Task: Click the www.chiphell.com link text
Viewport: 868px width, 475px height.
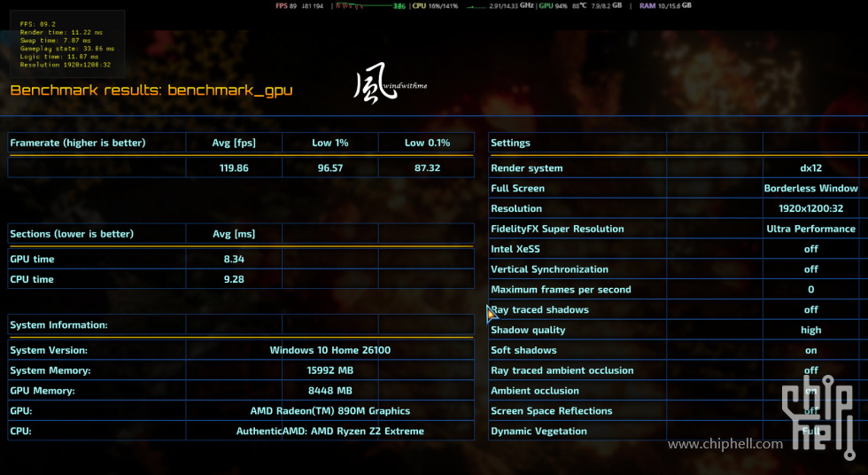Action: pos(725,444)
